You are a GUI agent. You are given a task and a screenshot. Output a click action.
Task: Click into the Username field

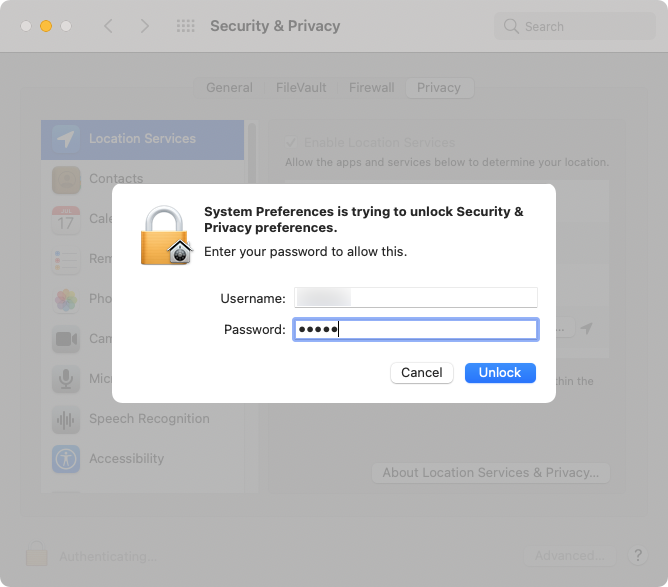tap(416, 297)
